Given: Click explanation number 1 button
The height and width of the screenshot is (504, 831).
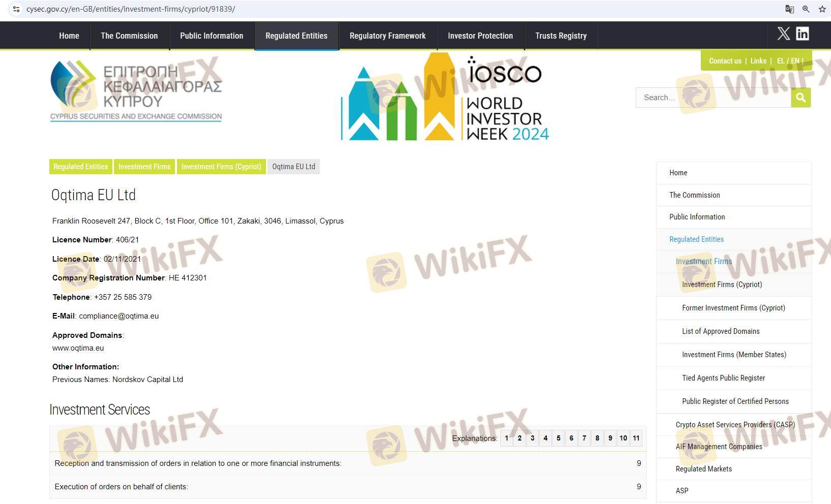Looking at the screenshot, I should (x=507, y=438).
